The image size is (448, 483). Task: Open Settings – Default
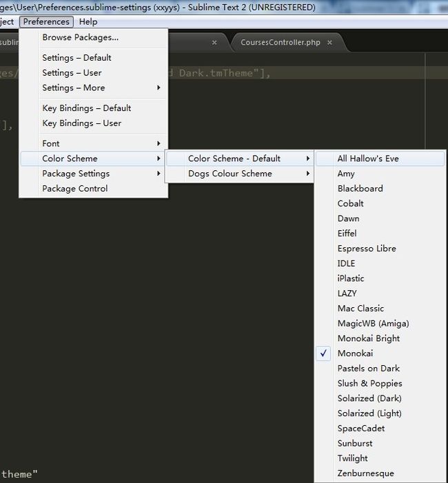tap(94, 58)
